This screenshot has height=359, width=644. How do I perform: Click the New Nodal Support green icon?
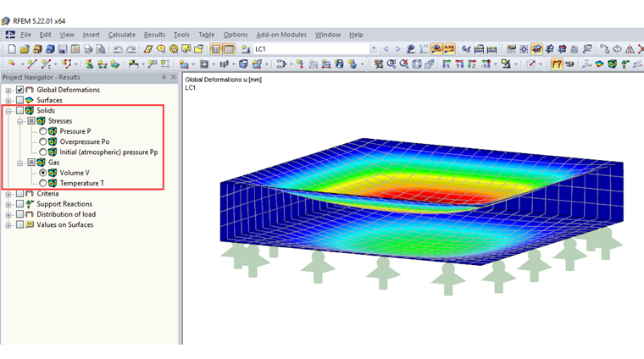89,64
